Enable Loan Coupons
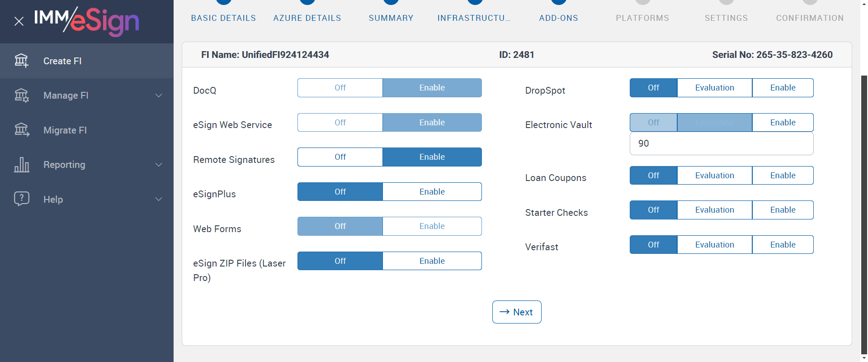The width and height of the screenshot is (868, 362). click(783, 176)
